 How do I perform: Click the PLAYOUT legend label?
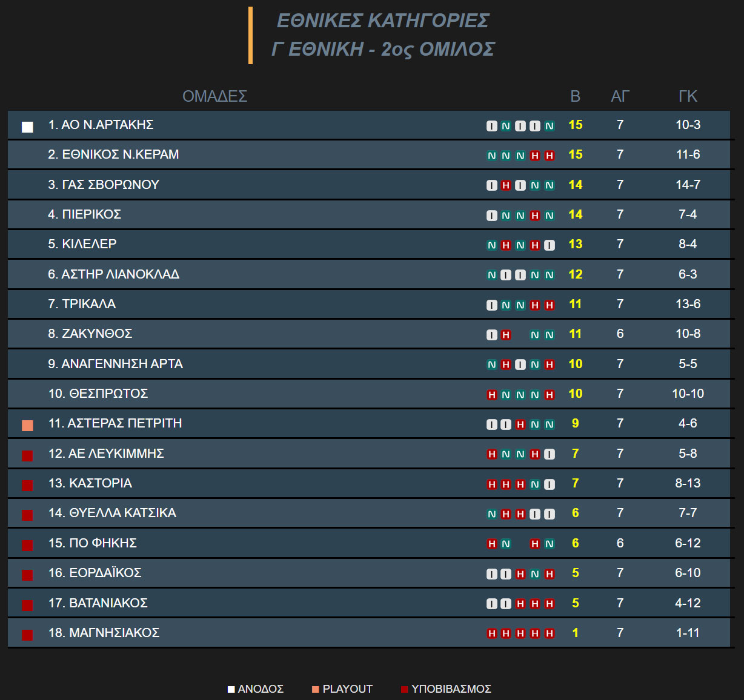click(x=348, y=689)
